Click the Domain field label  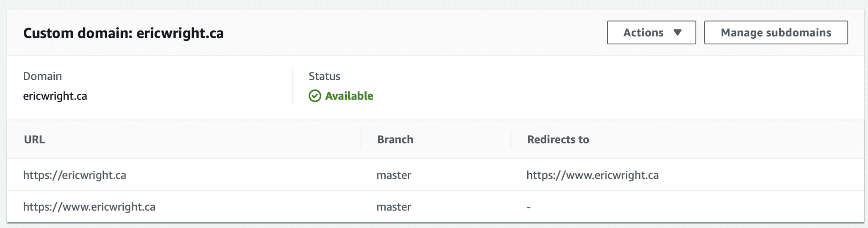[42, 76]
